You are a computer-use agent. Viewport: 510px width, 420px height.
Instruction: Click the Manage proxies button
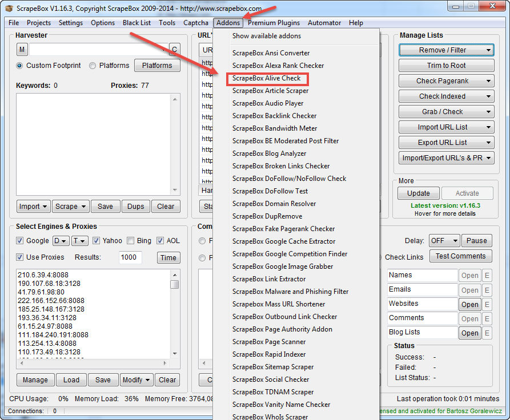pyautogui.click(x=35, y=379)
